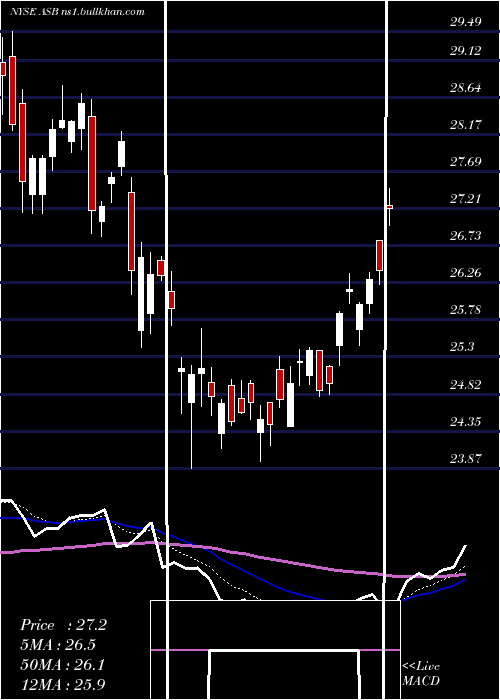Click the 12MA : 25.9 readout
The width and height of the screenshot is (500, 700).
coord(62,684)
